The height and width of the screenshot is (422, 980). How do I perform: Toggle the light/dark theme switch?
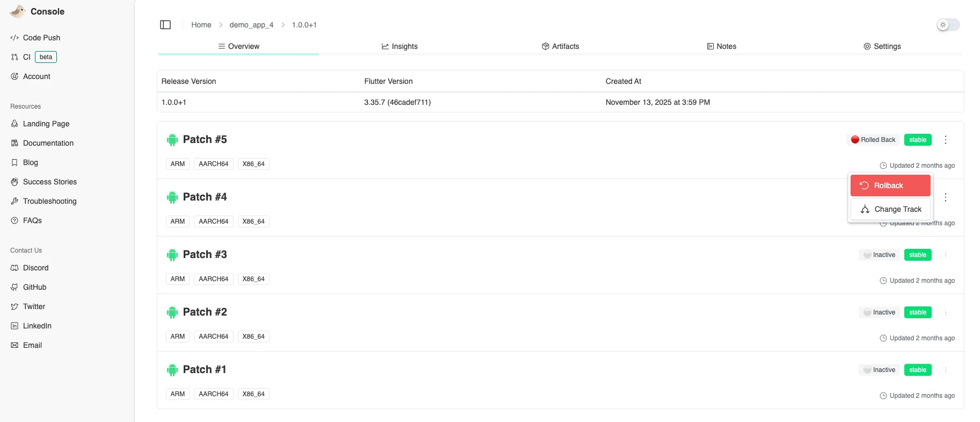coord(948,25)
